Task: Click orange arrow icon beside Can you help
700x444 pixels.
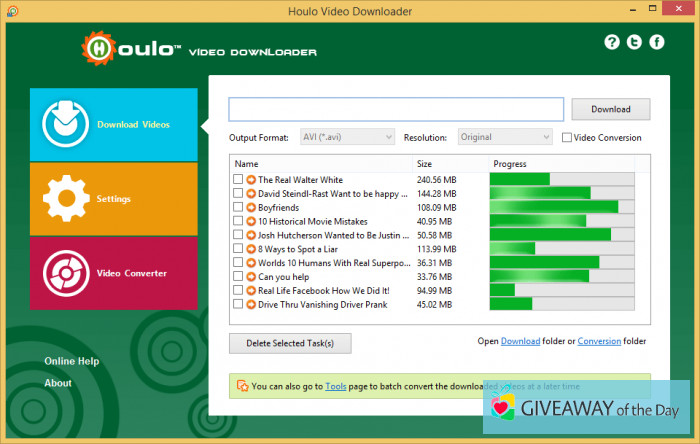Action: click(250, 276)
